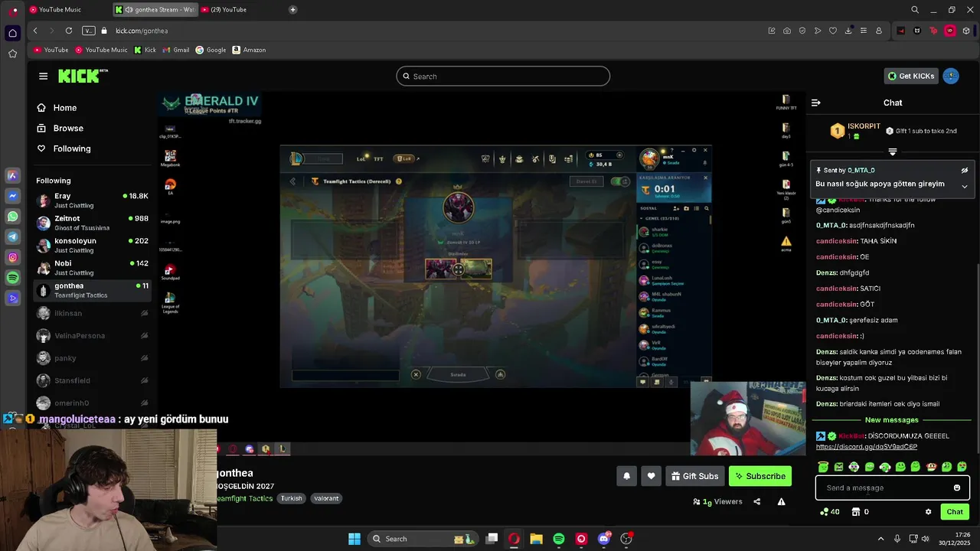
Task: Collapse the chat panel arrow
Action: point(816,103)
